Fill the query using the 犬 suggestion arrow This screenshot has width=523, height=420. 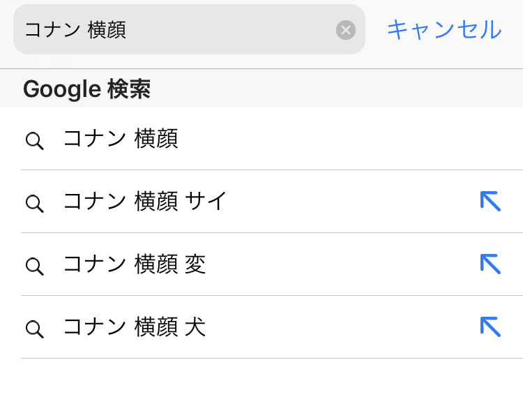tap(491, 327)
